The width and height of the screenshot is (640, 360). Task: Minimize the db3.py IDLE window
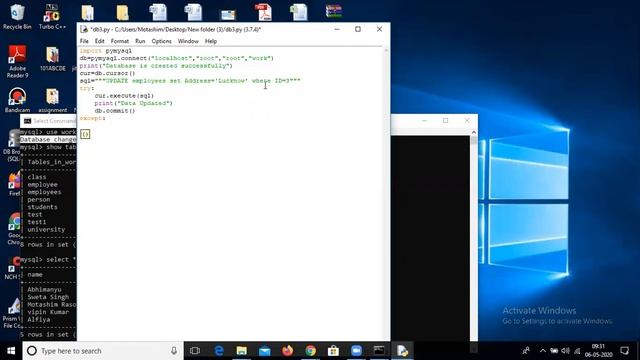337,29
